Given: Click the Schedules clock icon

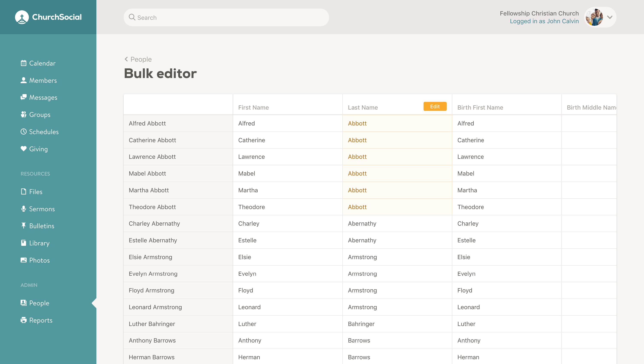Looking at the screenshot, I should pyautogui.click(x=23, y=132).
